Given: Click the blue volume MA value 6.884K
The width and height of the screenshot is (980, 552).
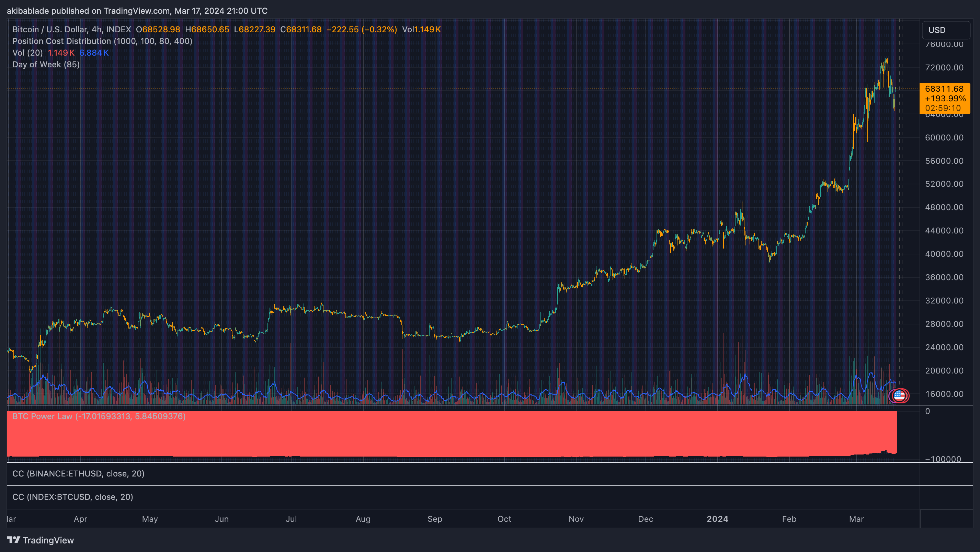Looking at the screenshot, I should pos(94,53).
